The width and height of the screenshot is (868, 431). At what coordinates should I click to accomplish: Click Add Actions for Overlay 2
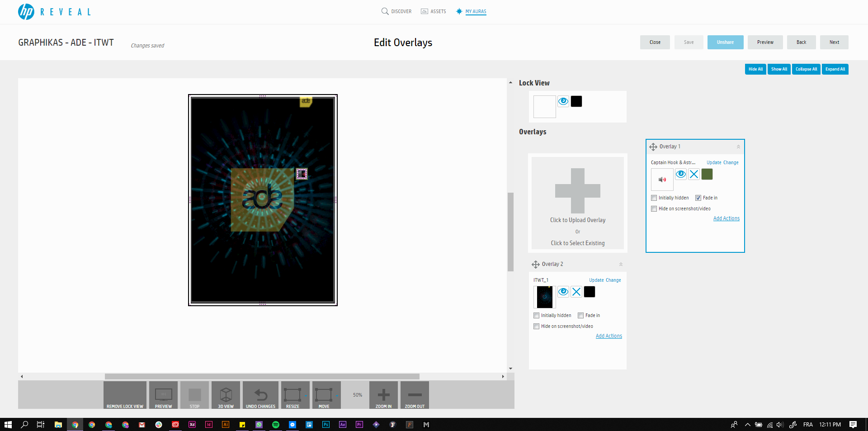609,336
